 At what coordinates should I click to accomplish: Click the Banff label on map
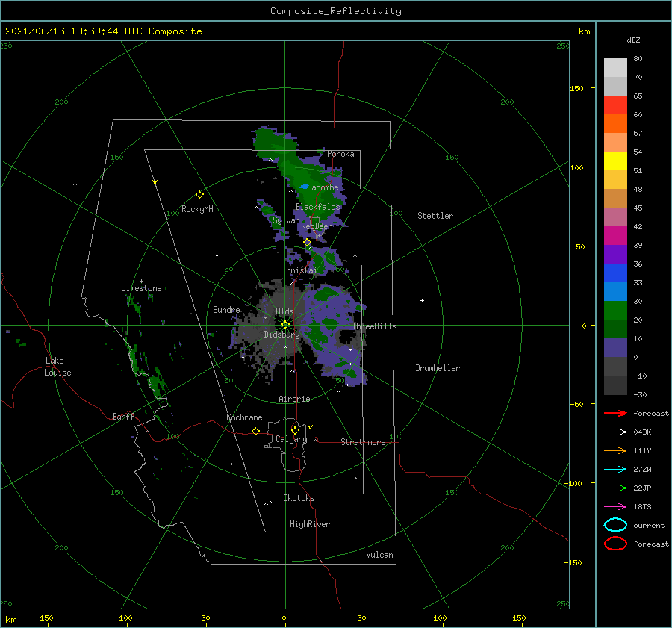[x=123, y=416]
